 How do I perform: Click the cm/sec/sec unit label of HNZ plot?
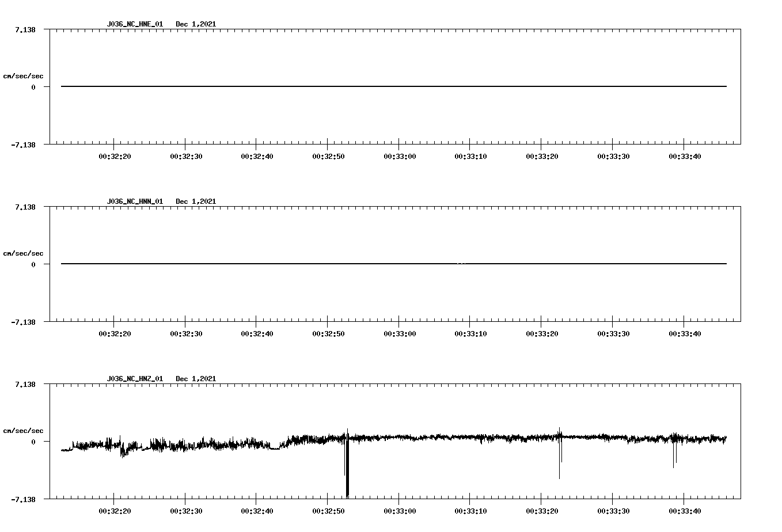click(x=23, y=431)
